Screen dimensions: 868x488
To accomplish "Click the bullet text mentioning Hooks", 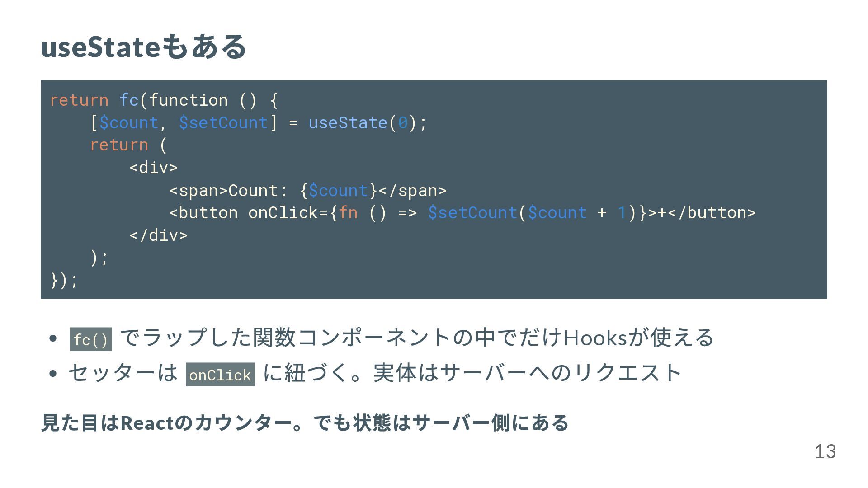I will tap(416, 338).
